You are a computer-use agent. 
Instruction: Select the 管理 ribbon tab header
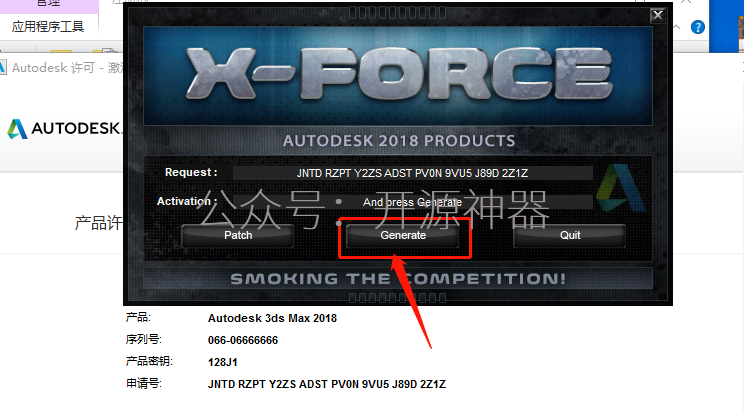click(x=48, y=3)
